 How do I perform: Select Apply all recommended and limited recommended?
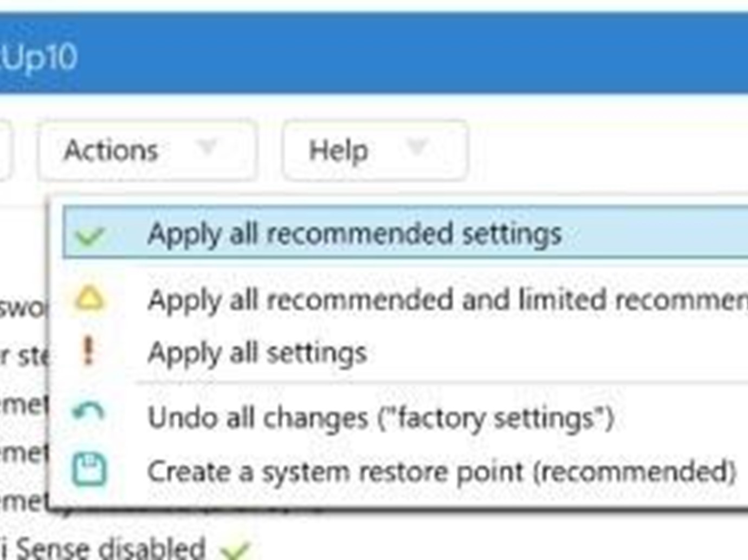click(405, 299)
